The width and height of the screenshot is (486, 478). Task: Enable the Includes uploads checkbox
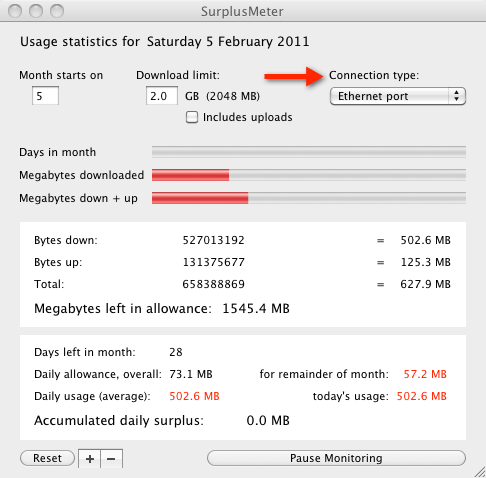coord(192,117)
